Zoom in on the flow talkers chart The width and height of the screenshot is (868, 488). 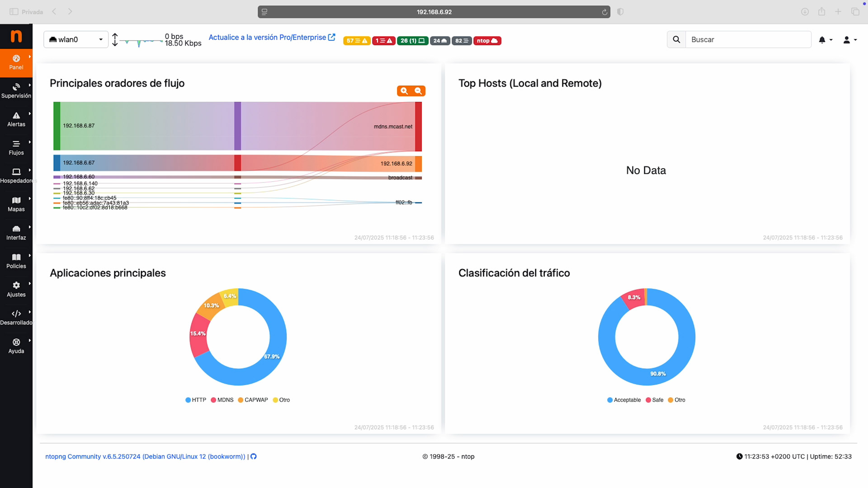pos(404,91)
